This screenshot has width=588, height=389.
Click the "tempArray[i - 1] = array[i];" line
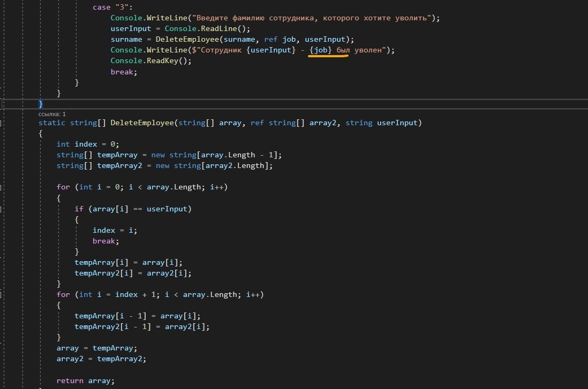pos(137,316)
